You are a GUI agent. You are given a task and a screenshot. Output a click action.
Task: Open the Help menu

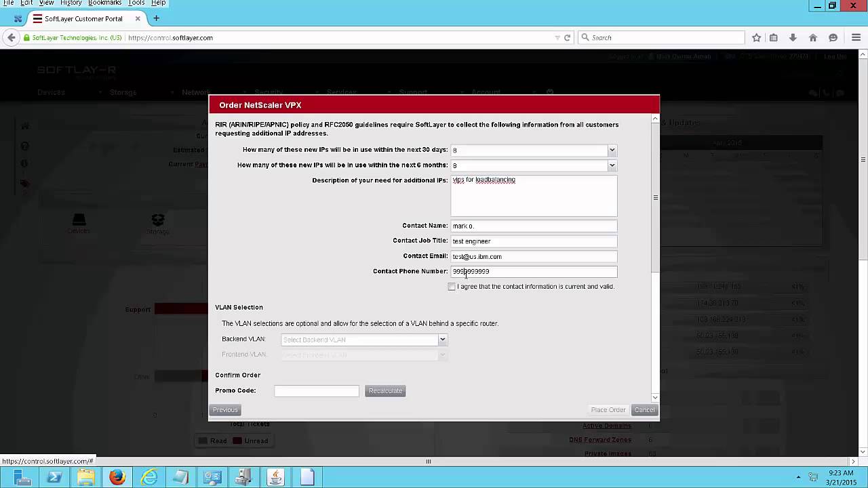(x=158, y=3)
